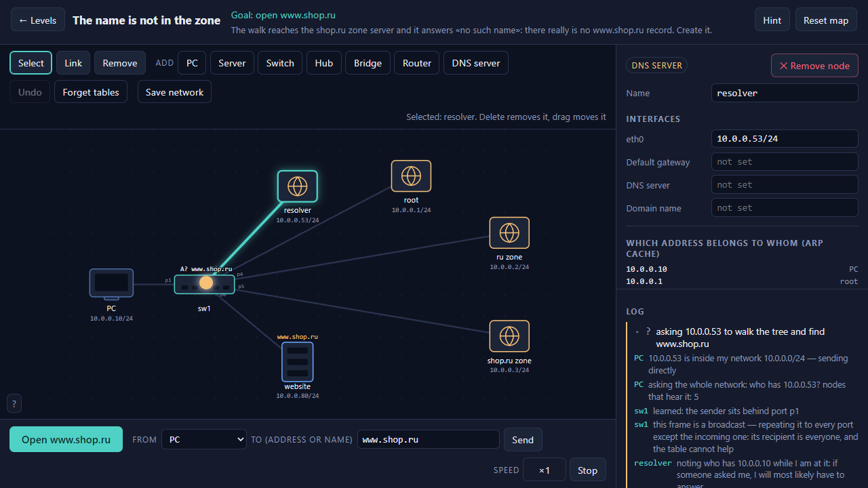The width and height of the screenshot is (868, 488).
Task: Activate the Select tool
Action: point(31,63)
